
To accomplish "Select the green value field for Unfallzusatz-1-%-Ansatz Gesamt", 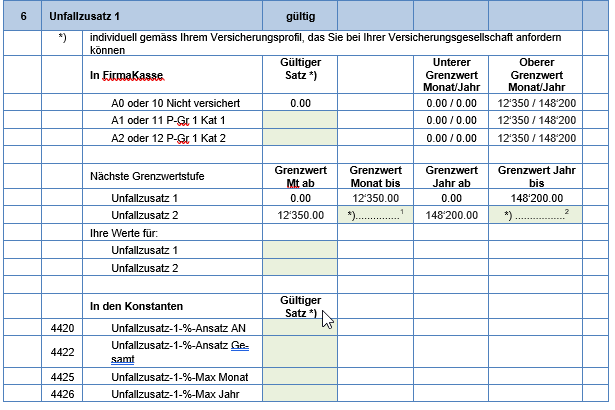I will tap(300, 351).
